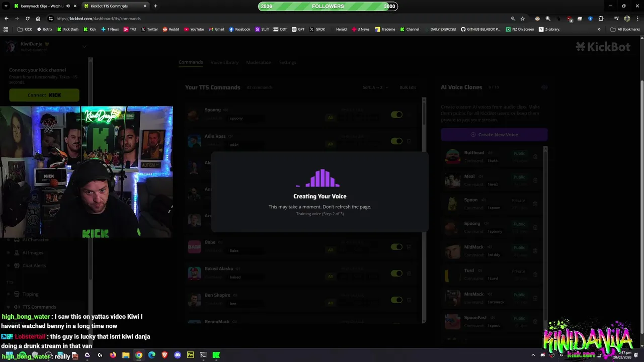Mute the bennymack Clips tab audio icon
Screen dimensions: 644x362
(x=68, y=6)
